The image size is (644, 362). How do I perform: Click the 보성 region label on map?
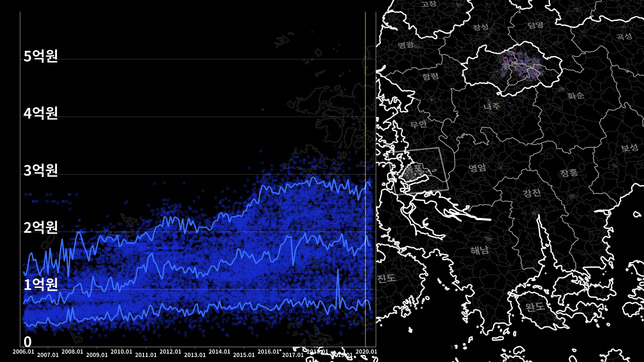click(630, 148)
